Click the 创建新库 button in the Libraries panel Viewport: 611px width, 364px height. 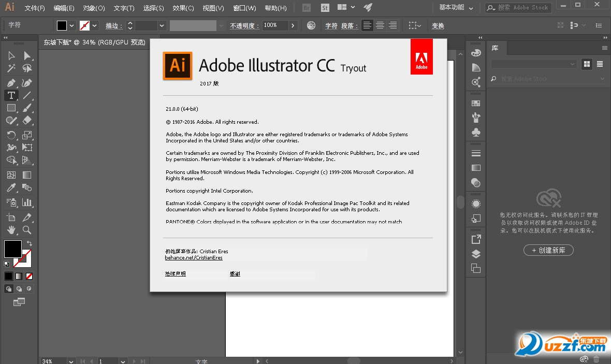[548, 250]
